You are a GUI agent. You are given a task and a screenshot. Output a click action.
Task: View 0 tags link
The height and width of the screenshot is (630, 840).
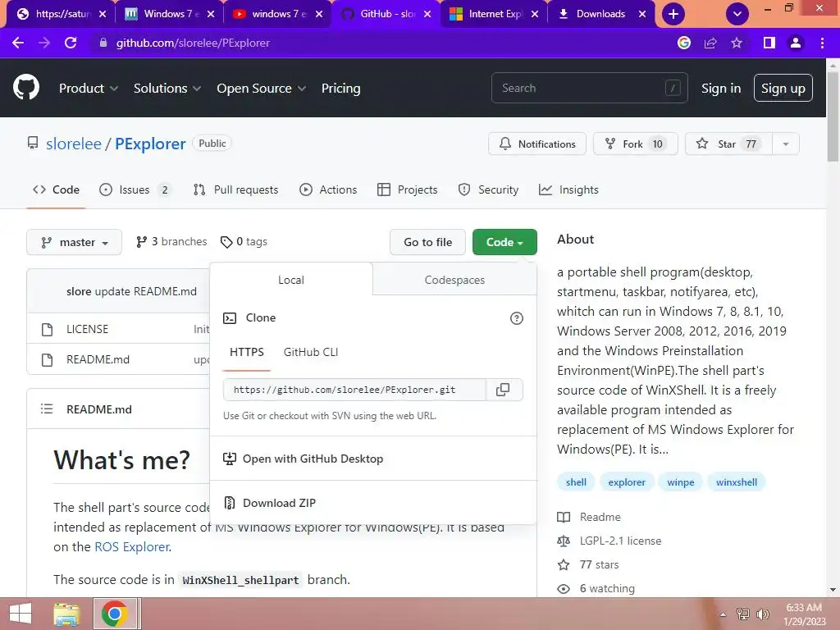[244, 242]
